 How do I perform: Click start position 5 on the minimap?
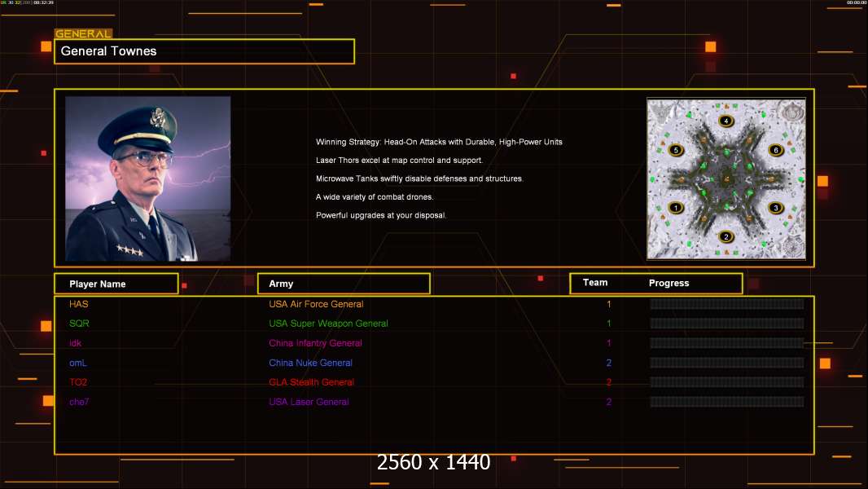click(x=675, y=150)
